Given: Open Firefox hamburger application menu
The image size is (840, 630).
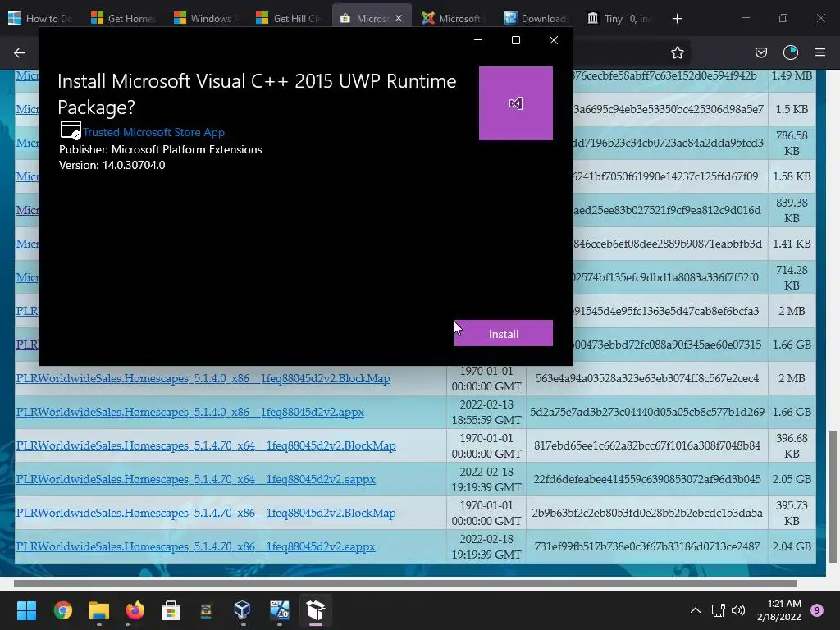Looking at the screenshot, I should [820, 52].
